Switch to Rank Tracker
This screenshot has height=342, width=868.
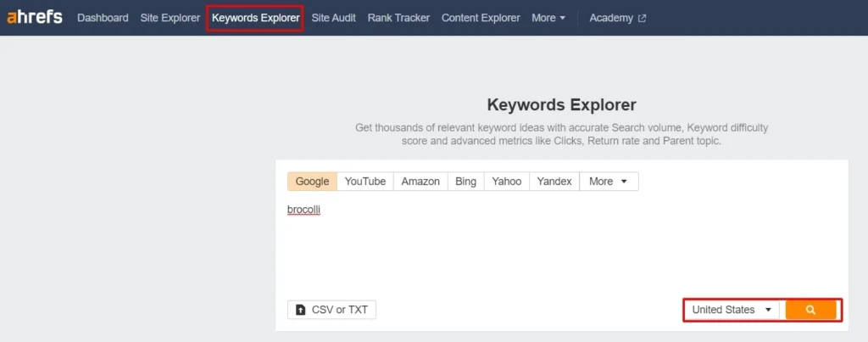[x=398, y=18]
